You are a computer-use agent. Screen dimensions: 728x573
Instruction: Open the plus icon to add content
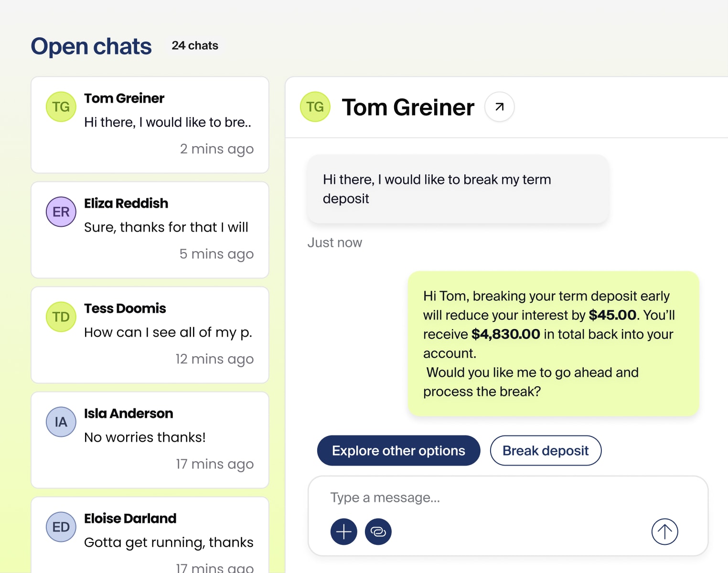click(343, 531)
